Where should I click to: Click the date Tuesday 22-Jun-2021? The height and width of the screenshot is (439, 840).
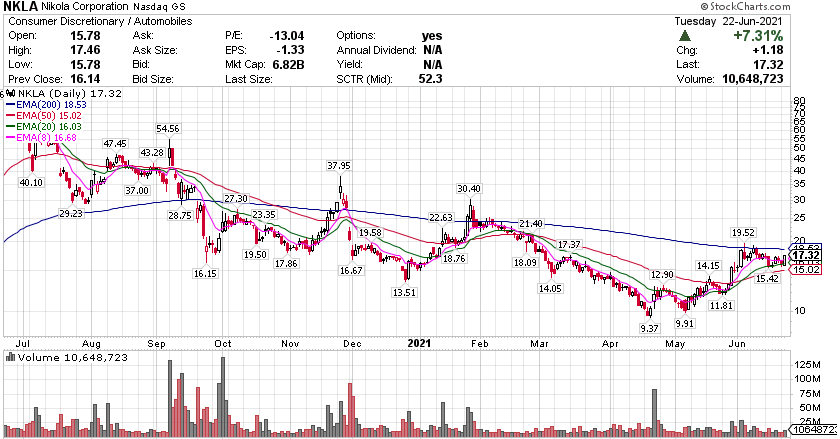728,21
